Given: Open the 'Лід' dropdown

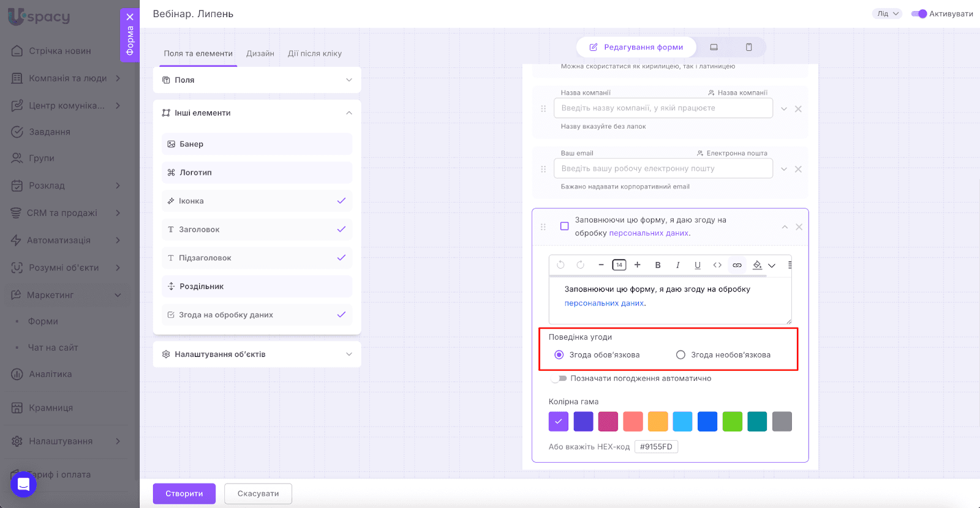Looking at the screenshot, I should (x=887, y=13).
